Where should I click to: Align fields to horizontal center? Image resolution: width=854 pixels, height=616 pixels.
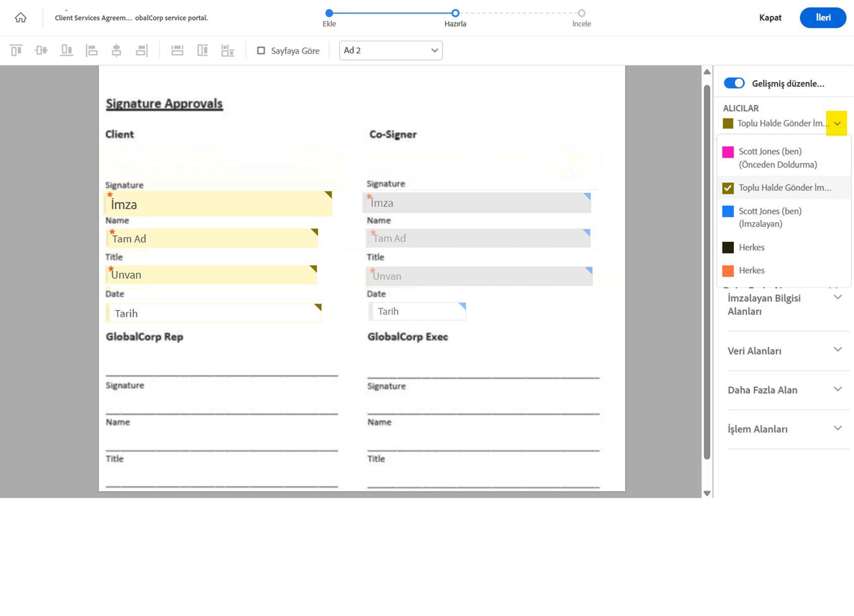pyautogui.click(x=116, y=50)
